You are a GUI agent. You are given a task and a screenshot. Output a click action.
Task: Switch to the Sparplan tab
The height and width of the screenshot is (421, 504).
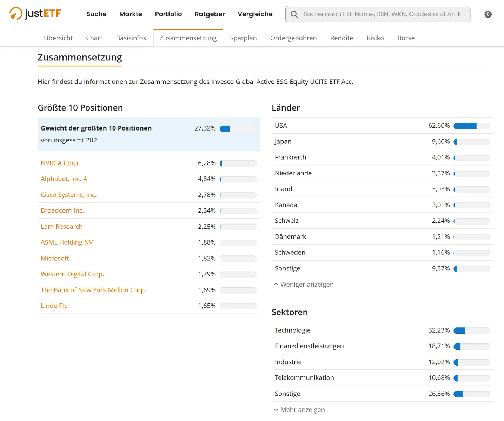(x=243, y=38)
